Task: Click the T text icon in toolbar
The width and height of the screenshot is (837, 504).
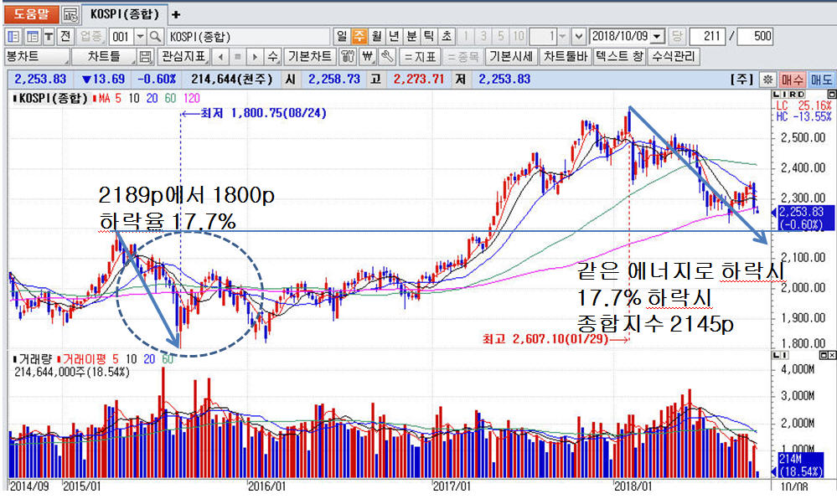Action: [49, 36]
